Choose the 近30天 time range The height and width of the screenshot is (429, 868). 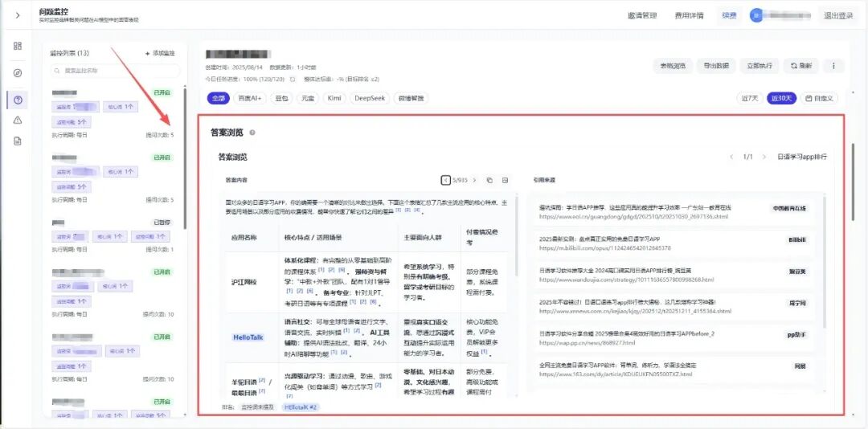click(782, 98)
